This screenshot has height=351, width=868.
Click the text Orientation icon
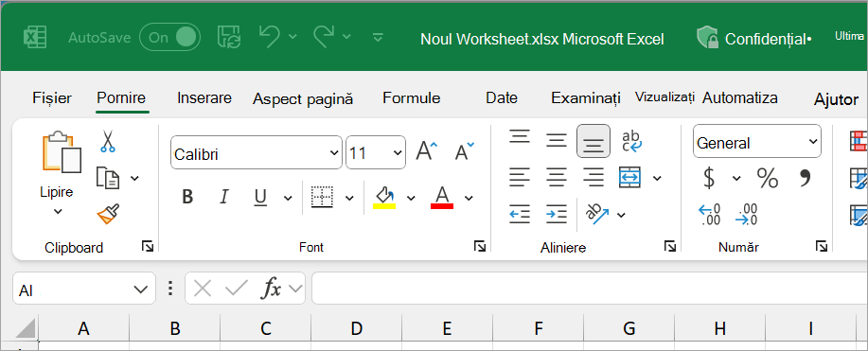click(596, 214)
